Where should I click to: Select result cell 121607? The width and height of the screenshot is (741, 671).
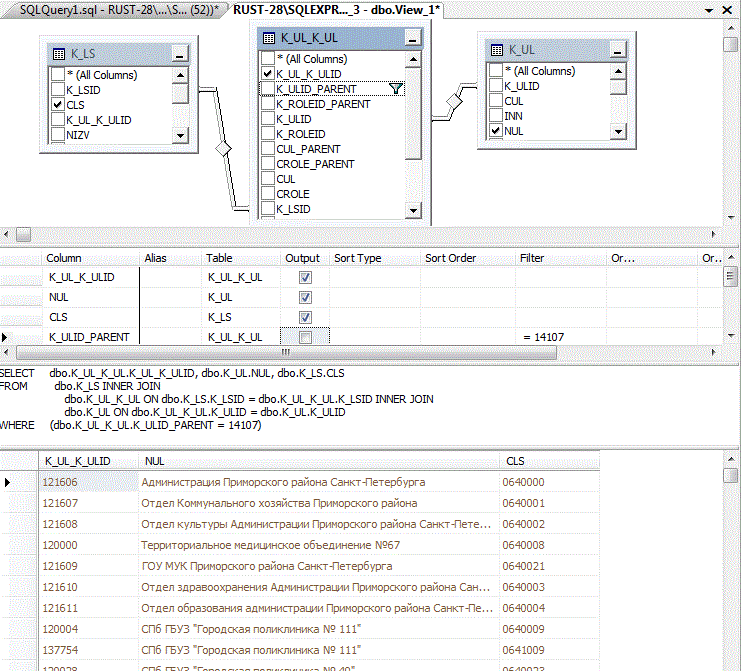(x=88, y=503)
